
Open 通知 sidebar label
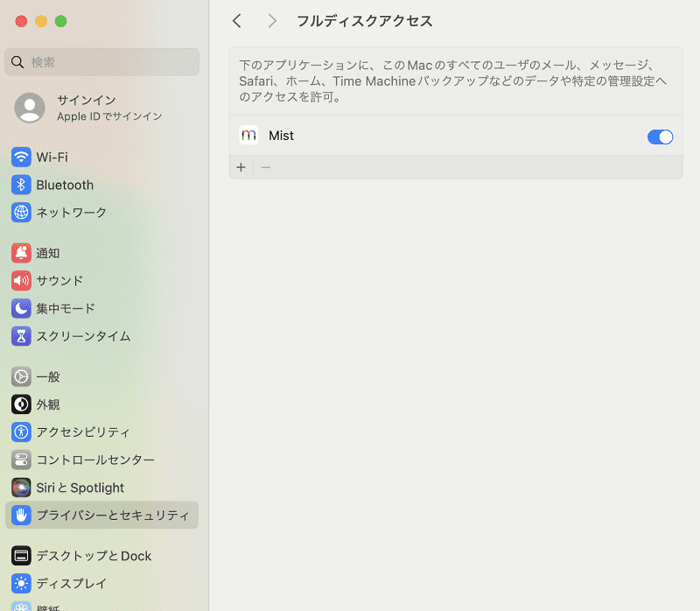48,253
